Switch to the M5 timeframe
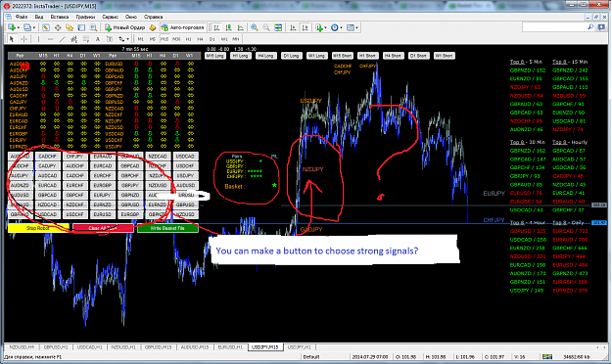The height and width of the screenshot is (364, 612). [x=153, y=39]
